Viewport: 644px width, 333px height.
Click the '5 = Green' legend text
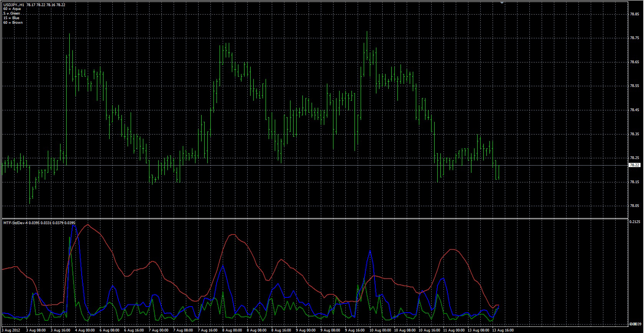pyautogui.click(x=11, y=13)
